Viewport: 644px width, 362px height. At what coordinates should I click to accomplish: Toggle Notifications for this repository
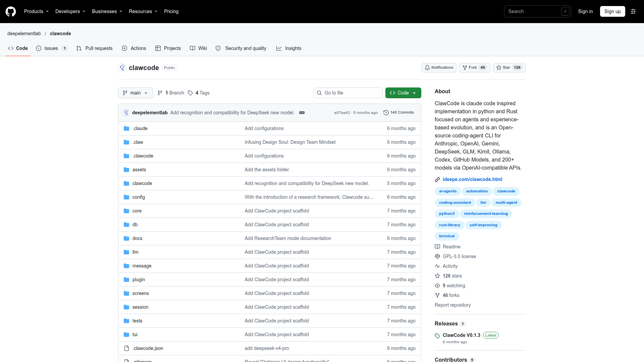tap(439, 68)
